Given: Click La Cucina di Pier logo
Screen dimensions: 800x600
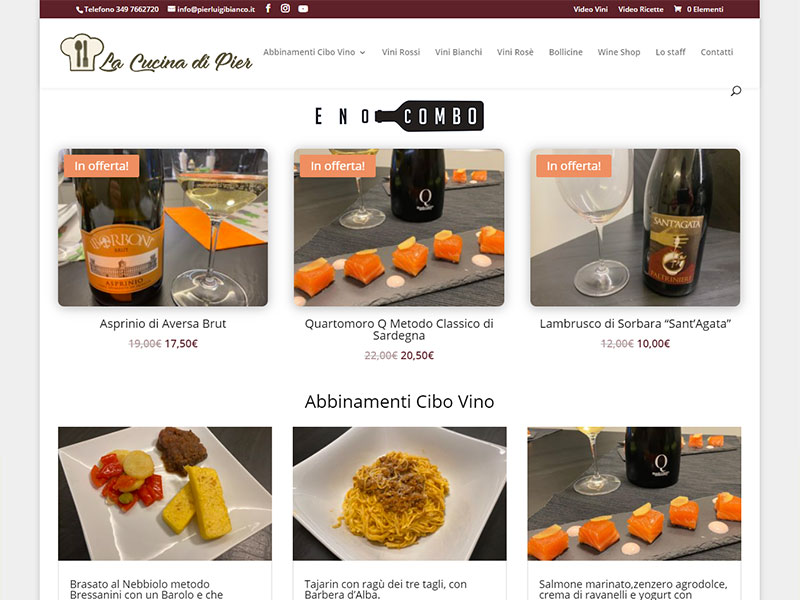Looking at the screenshot, I should tap(156, 54).
